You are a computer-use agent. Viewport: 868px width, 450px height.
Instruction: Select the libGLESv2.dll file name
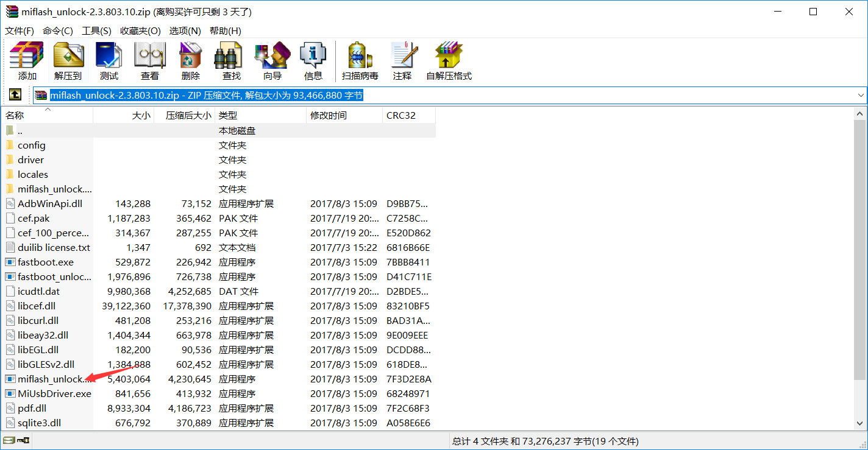[46, 364]
